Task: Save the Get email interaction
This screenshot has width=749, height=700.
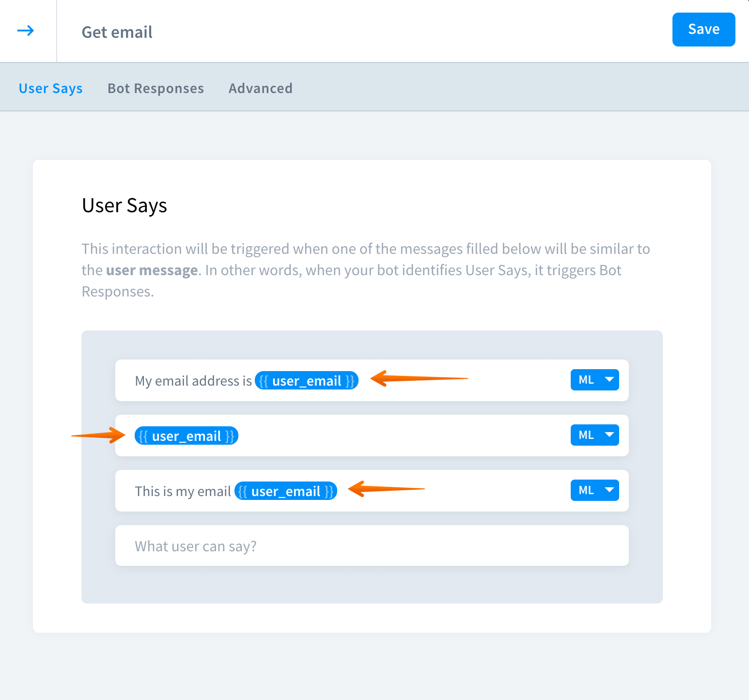Action: coord(703,30)
